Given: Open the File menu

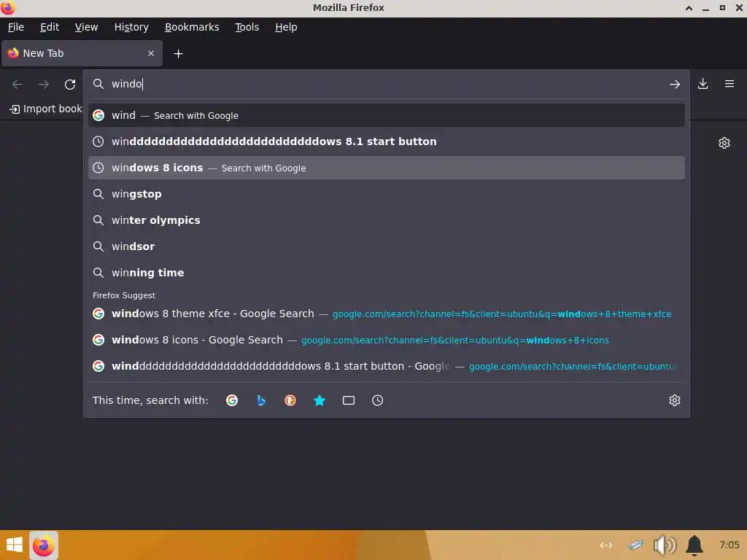Looking at the screenshot, I should 16,27.
